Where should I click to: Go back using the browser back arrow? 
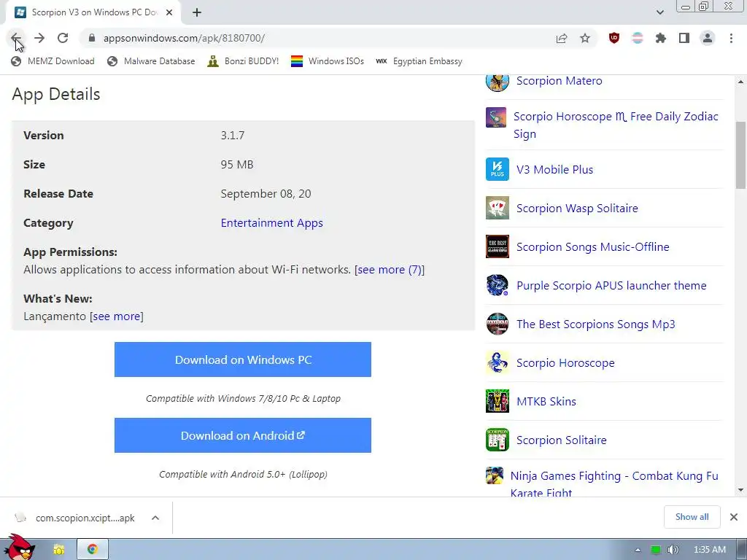click(16, 38)
